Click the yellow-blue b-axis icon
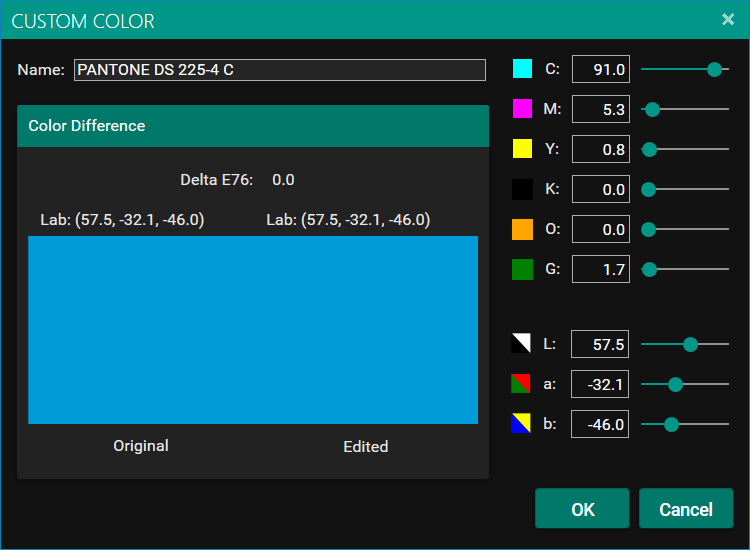Image resolution: width=750 pixels, height=550 pixels. pyautogui.click(x=522, y=424)
